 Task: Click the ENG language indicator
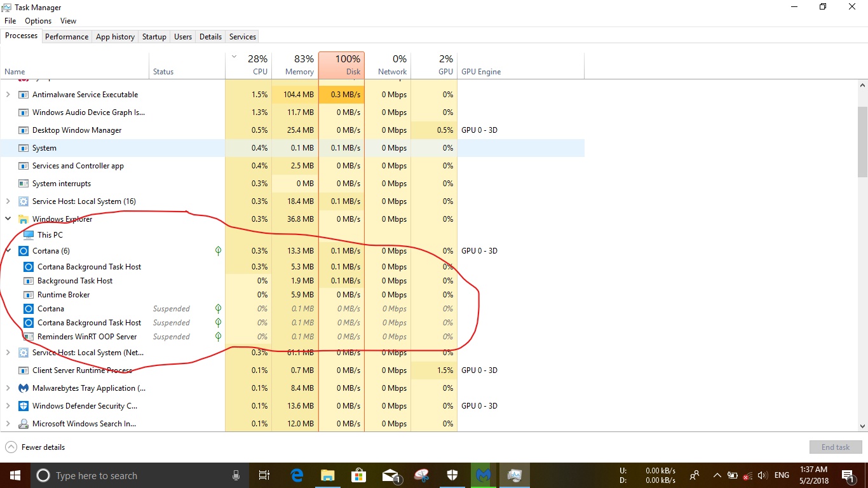[x=782, y=475]
